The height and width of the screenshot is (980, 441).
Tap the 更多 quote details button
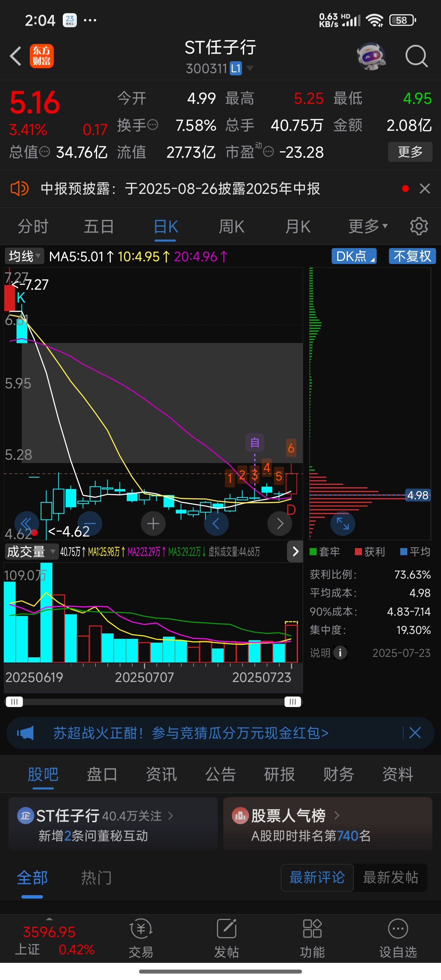tap(410, 152)
